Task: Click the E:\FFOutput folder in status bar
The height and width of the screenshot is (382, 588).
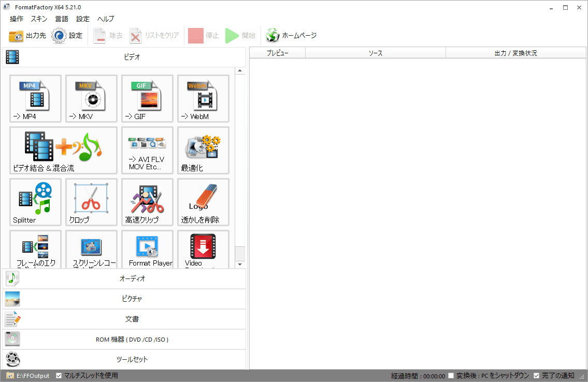Action: click(28, 376)
